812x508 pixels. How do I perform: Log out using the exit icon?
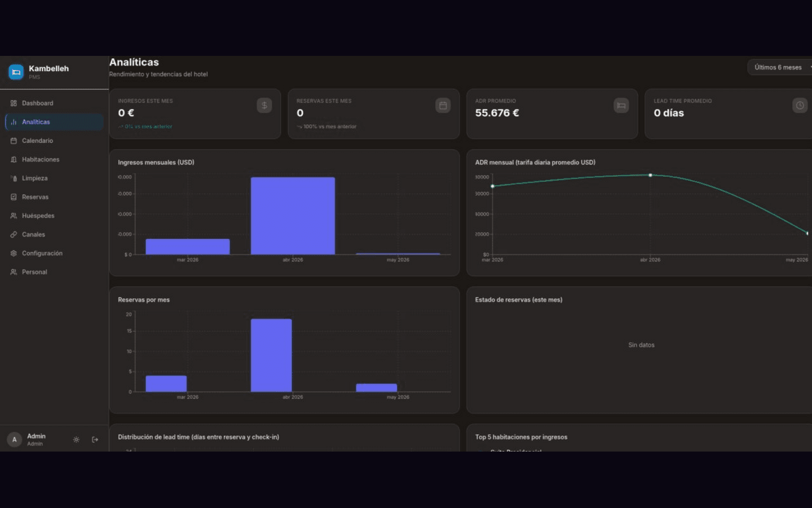[x=95, y=440]
